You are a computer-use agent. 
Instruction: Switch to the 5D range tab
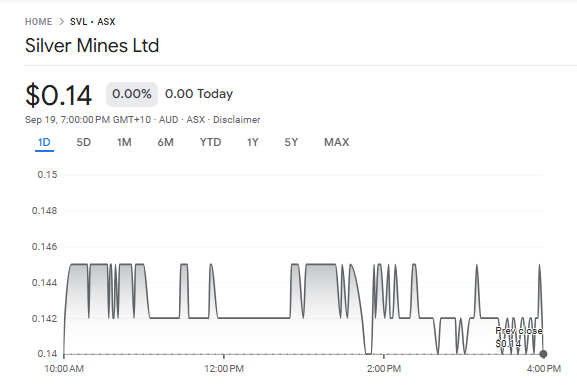coord(84,142)
